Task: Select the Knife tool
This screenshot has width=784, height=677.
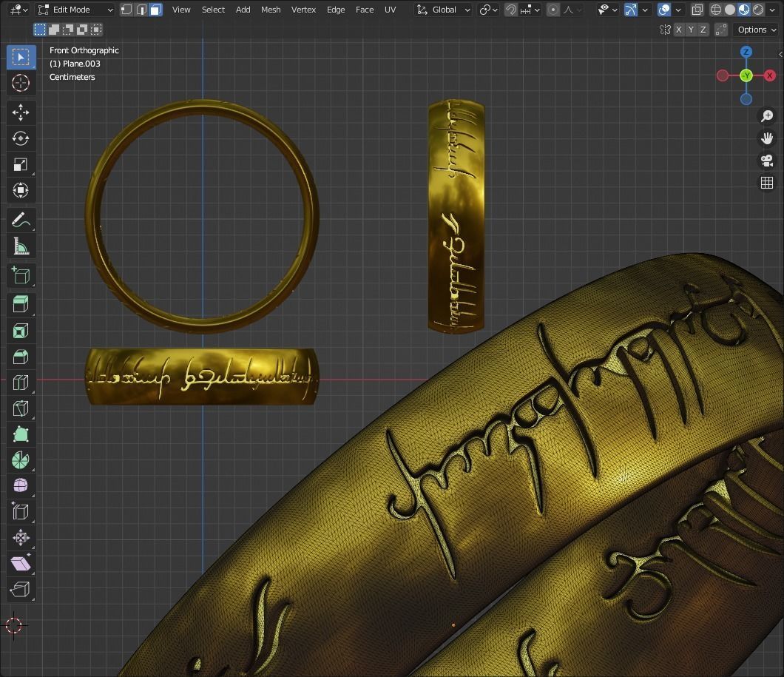Action: [x=21, y=408]
